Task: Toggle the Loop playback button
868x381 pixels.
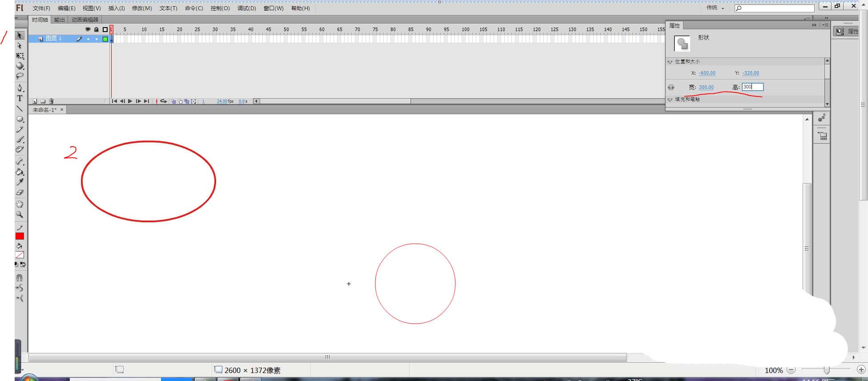Action: (x=164, y=101)
